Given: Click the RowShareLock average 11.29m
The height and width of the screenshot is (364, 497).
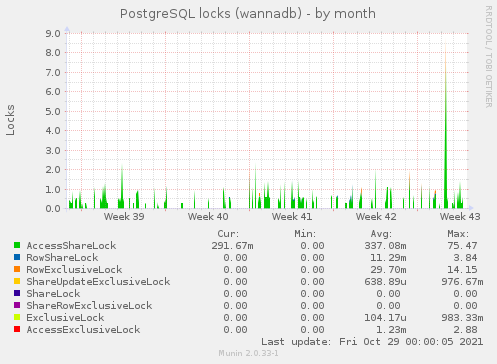Looking at the screenshot, I should pyautogui.click(x=388, y=258).
